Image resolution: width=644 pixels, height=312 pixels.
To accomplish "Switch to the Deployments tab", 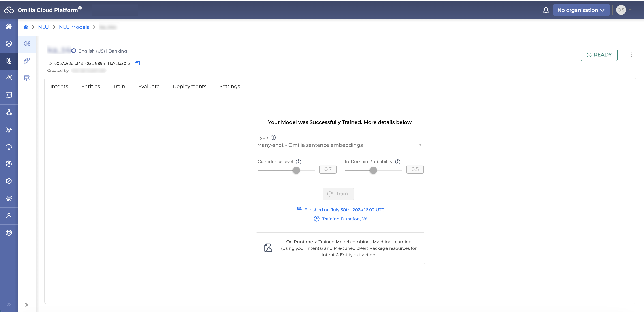I will [x=189, y=86].
